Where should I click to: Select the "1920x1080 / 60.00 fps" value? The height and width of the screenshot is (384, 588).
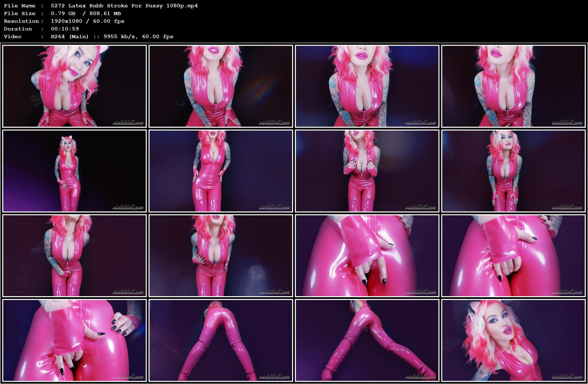(x=88, y=21)
